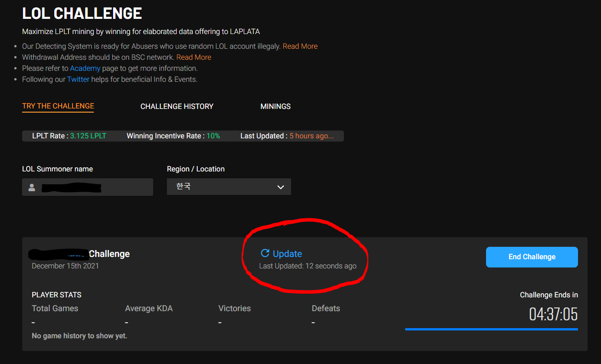Click the Defeats stat label

(326, 308)
